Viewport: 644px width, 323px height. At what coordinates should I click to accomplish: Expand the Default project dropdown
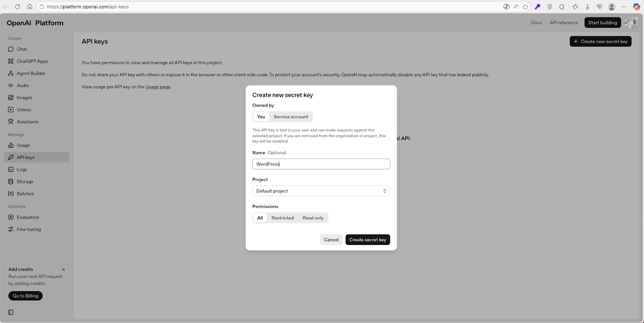pos(321,191)
